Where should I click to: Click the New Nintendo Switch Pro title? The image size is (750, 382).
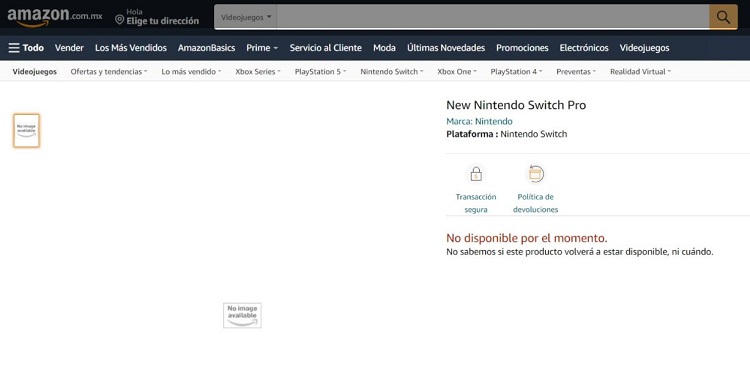click(x=516, y=105)
